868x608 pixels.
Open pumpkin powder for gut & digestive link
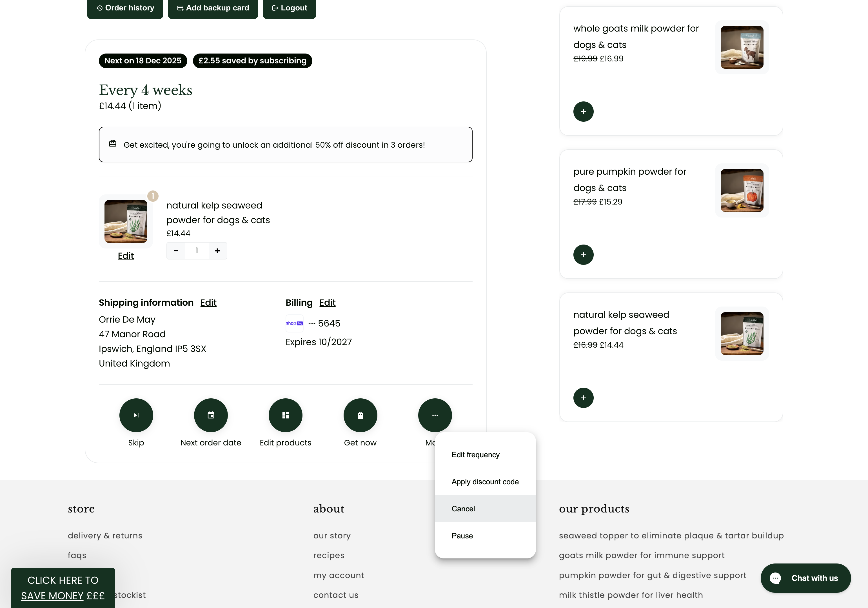click(x=653, y=575)
